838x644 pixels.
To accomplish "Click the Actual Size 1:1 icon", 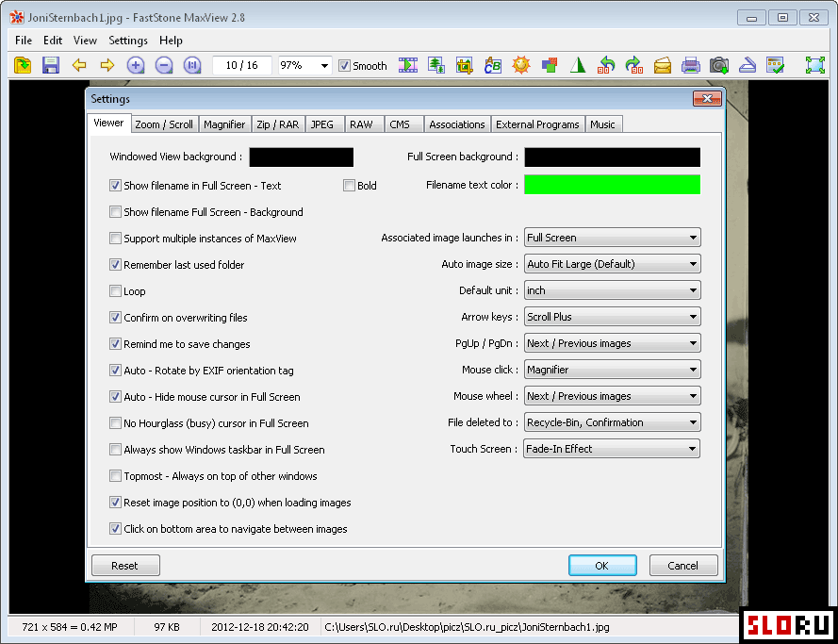I will (x=192, y=65).
